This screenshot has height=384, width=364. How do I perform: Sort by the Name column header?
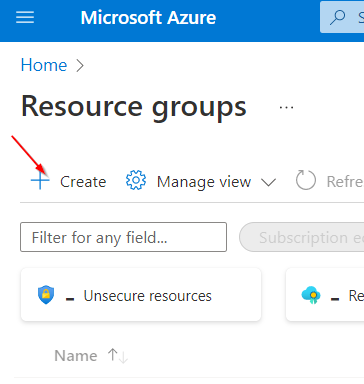pos(76,356)
